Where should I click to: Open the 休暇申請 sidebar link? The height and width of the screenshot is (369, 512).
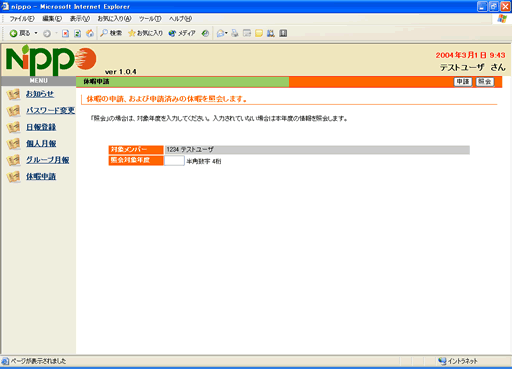point(41,176)
